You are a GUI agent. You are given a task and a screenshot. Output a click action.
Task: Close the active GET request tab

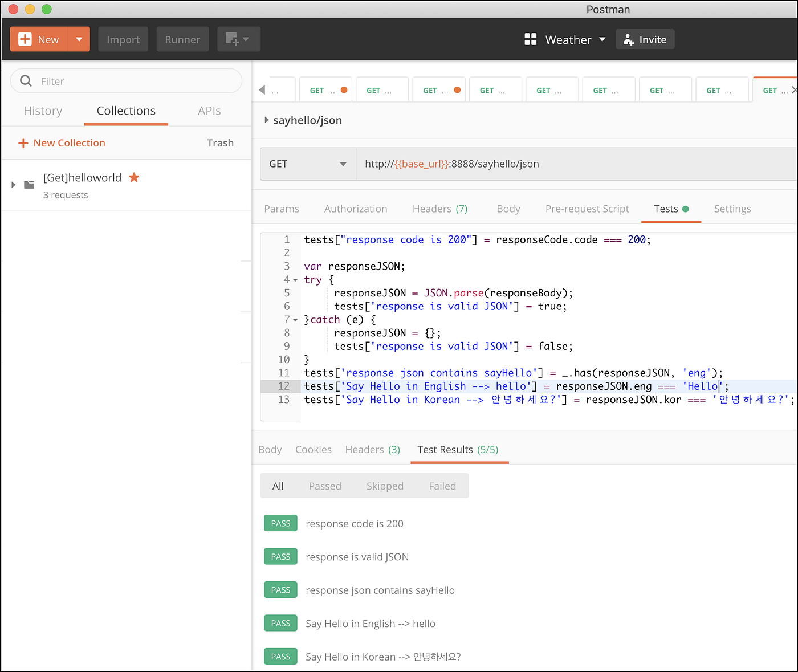[795, 90]
